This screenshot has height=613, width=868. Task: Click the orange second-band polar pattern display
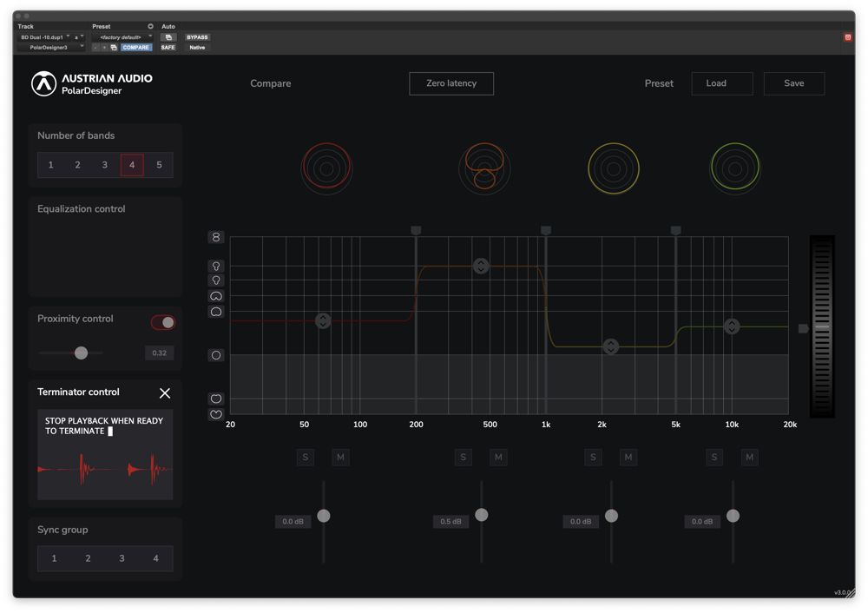pyautogui.click(x=484, y=168)
